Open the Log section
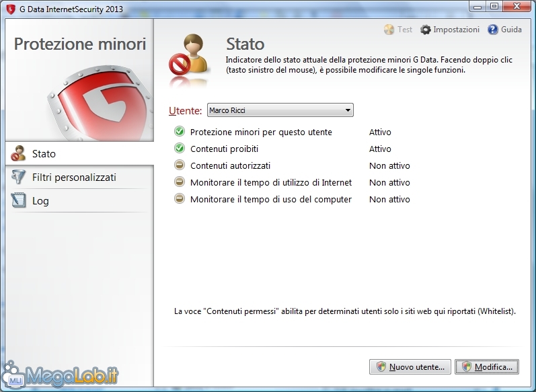The height and width of the screenshot is (392, 536). click(79, 200)
